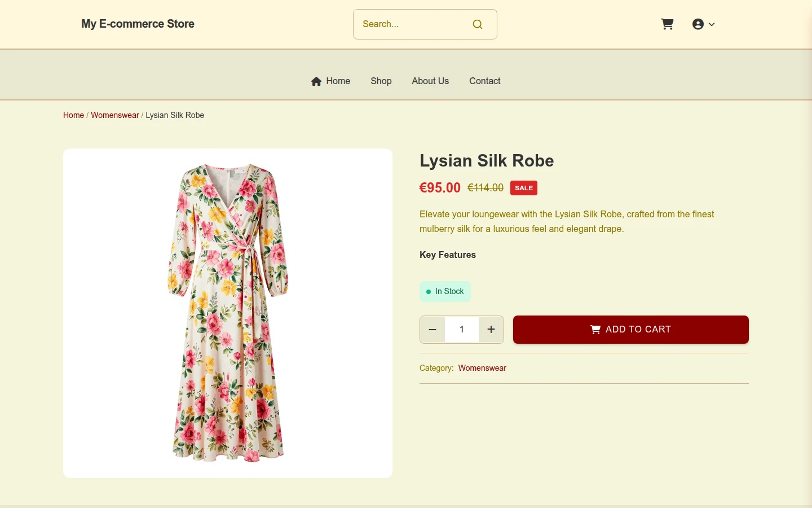Click the ADD TO CART button

(631, 330)
